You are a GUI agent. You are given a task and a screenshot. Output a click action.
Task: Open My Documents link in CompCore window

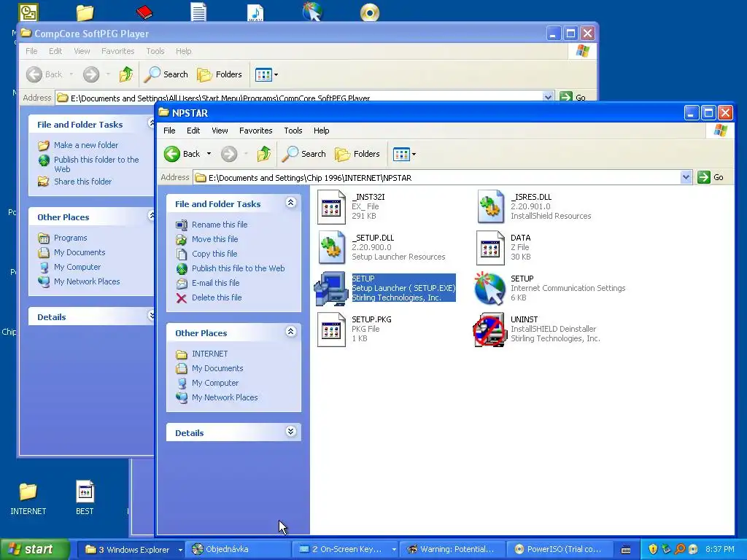[79, 252]
